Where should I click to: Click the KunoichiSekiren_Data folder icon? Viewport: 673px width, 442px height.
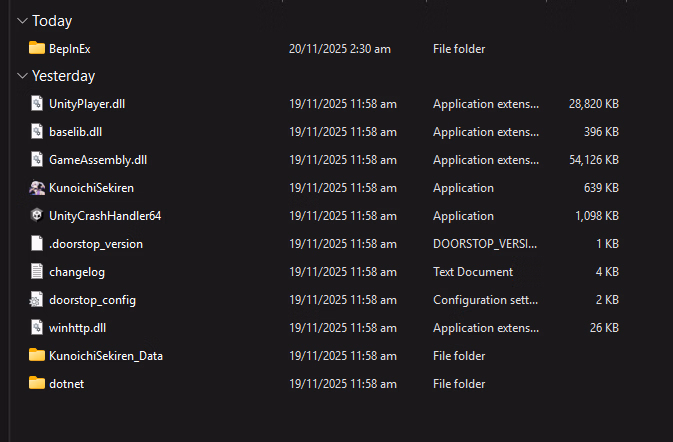coord(37,356)
